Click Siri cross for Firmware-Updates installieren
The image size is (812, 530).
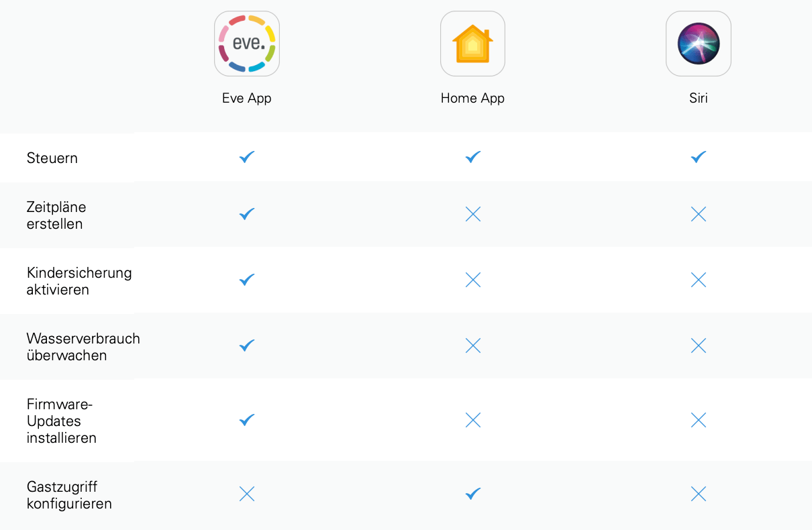(699, 420)
